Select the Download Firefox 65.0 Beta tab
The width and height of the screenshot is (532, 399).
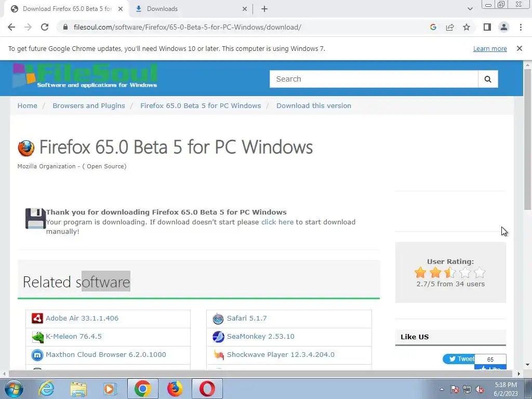tap(66, 9)
